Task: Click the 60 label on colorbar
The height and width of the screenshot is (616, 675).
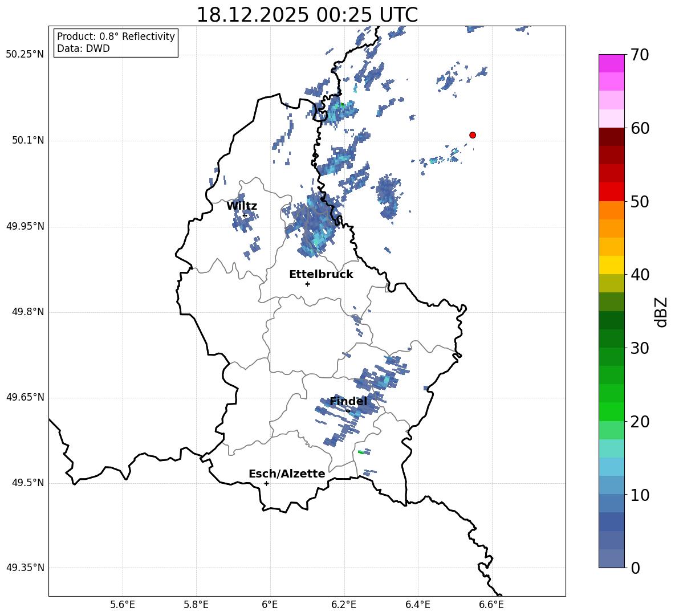Action: [x=639, y=128]
